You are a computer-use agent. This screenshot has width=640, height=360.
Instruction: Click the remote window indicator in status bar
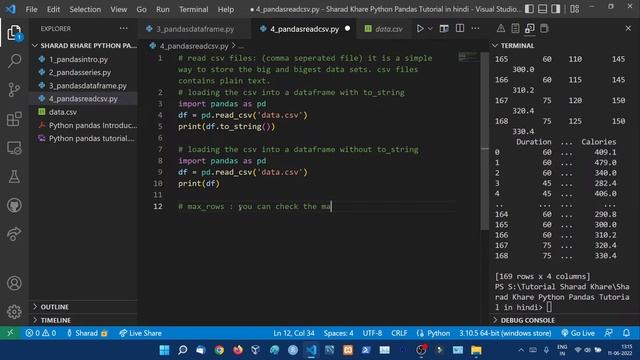click(x=10, y=333)
